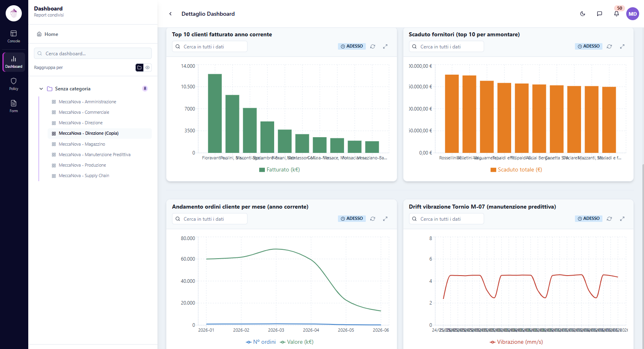Open the Console section in the left rail
Image resolution: width=644 pixels, height=349 pixels.
pos(14,36)
